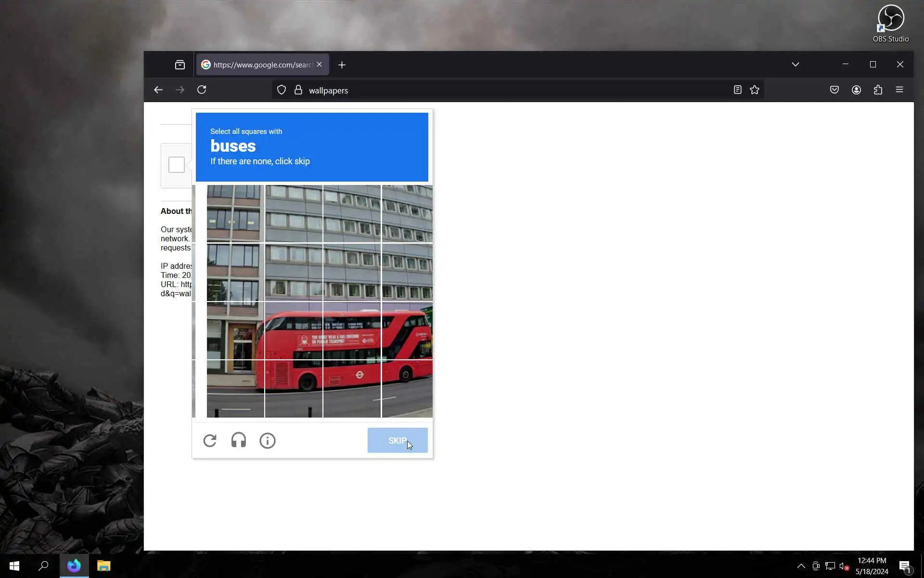This screenshot has height=578, width=924.
Task: Click the audio challenge headphones icon
Action: click(239, 440)
